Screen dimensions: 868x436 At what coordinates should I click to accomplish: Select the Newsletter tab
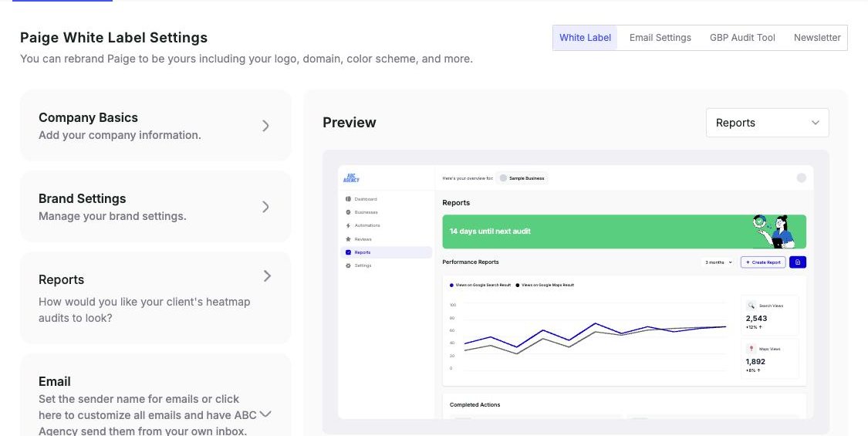point(817,38)
